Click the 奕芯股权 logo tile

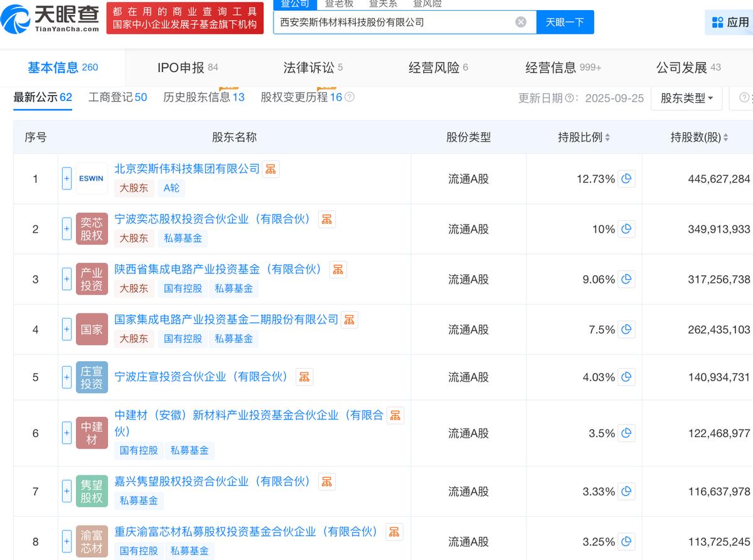tap(92, 229)
